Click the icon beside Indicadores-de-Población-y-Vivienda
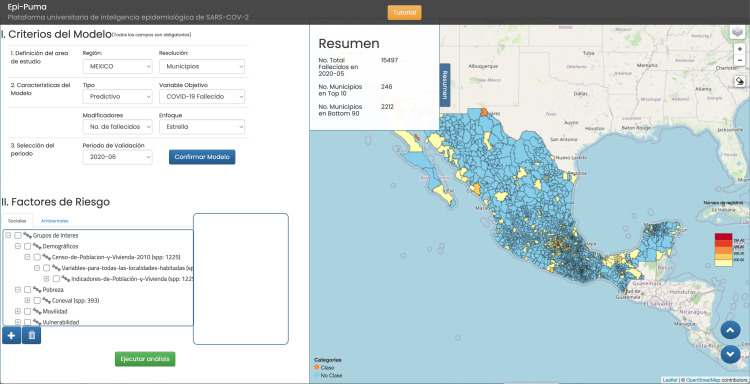 click(x=66, y=278)
